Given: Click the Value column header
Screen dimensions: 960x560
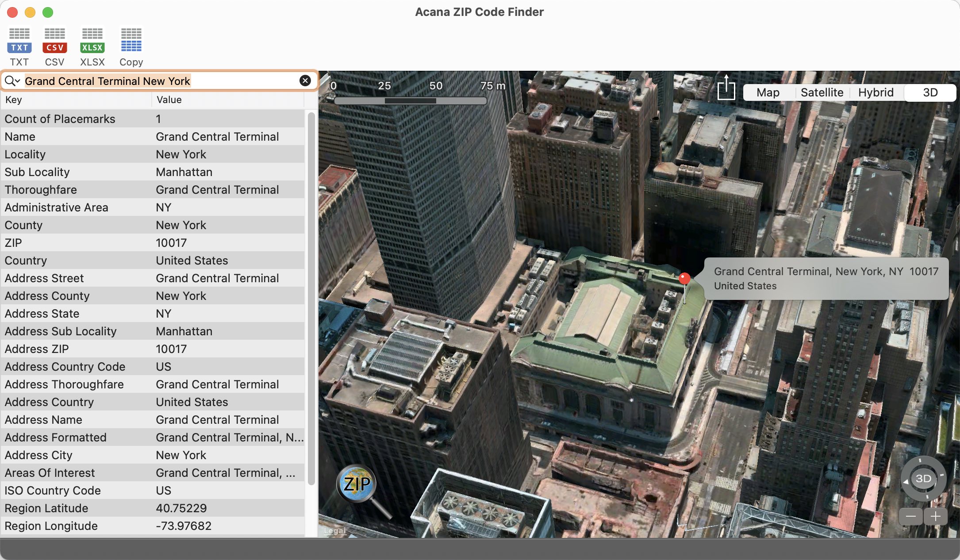Looking at the screenshot, I should coord(228,100).
